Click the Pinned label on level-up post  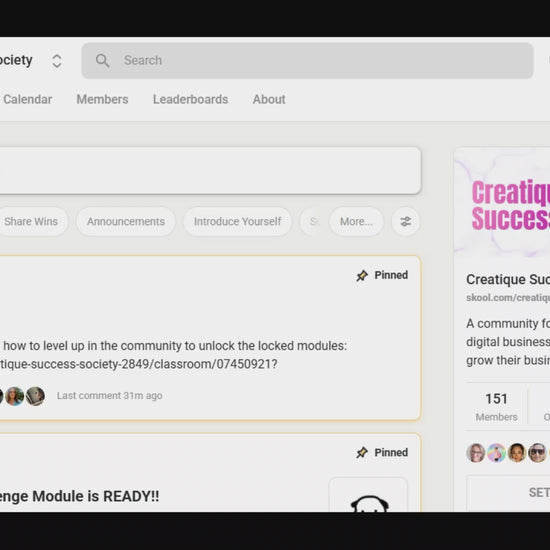391,275
